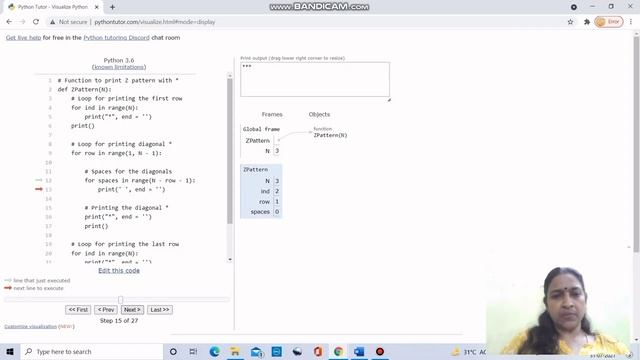The image size is (640, 360).
Task: Open Cortana circle icon on taskbar
Action: [x=173, y=351]
